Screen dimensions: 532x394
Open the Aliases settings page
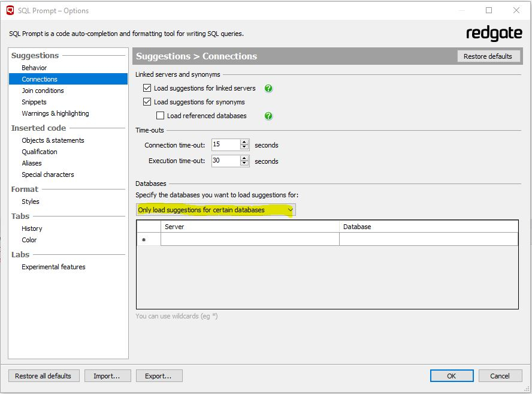coord(32,163)
